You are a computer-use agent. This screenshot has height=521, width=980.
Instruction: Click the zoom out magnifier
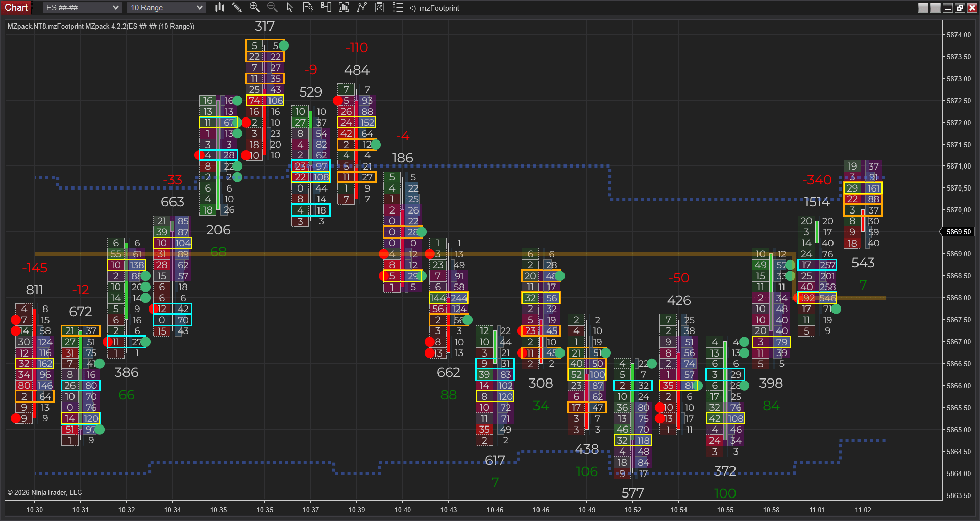coord(272,7)
